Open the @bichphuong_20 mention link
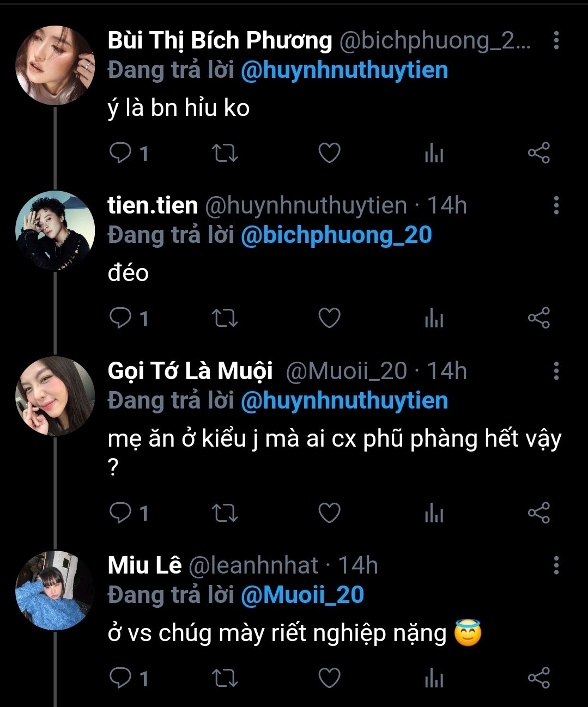Screen dimensions: 588x707 point(336,235)
